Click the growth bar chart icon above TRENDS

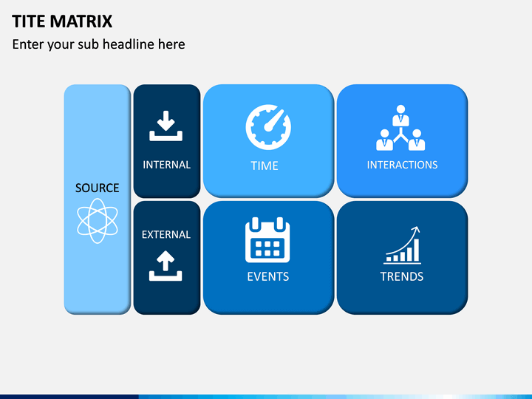[403, 245]
